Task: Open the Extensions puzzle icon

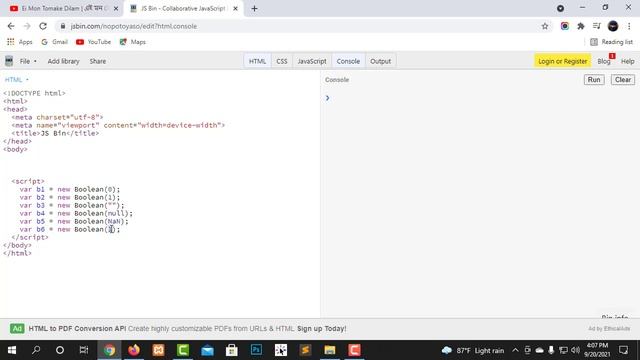Action: 581,26
